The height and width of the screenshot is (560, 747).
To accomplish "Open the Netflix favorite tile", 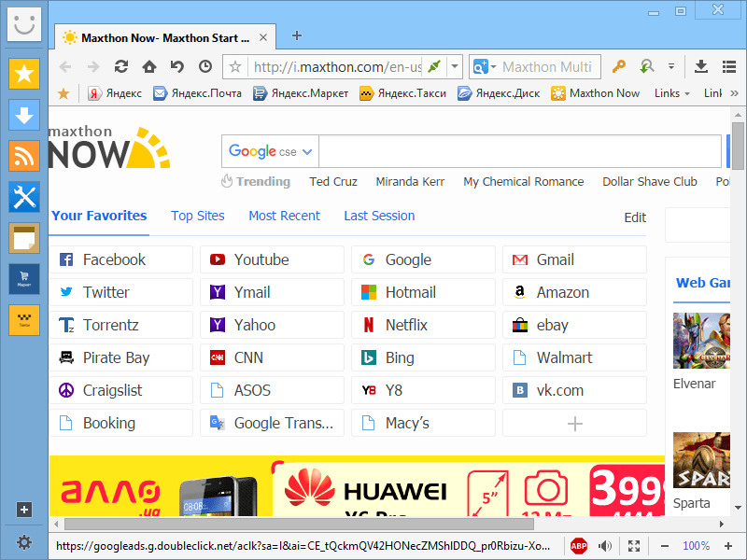I will pos(423,325).
